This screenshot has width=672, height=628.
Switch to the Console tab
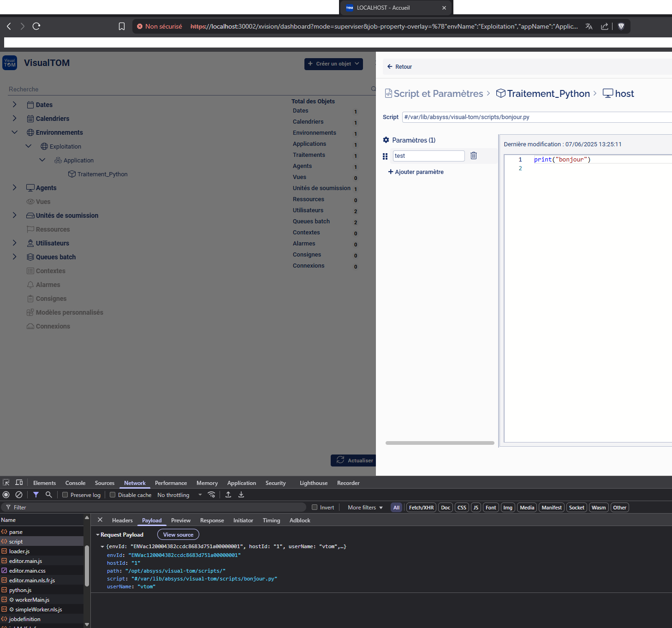[x=75, y=483]
